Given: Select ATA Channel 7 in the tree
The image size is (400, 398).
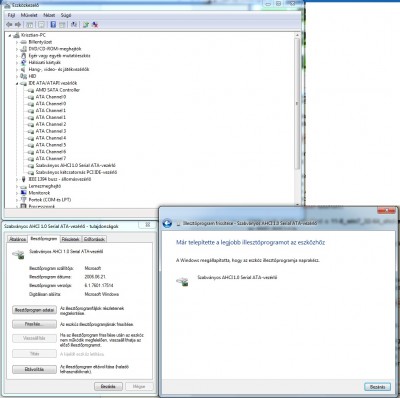Looking at the screenshot, I should [x=51, y=158].
